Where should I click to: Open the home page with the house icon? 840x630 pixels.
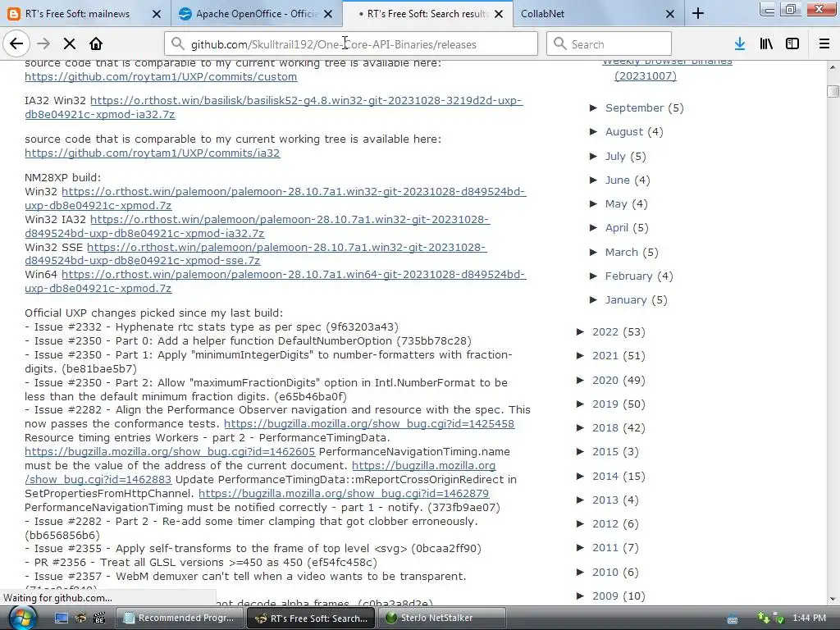(96, 44)
